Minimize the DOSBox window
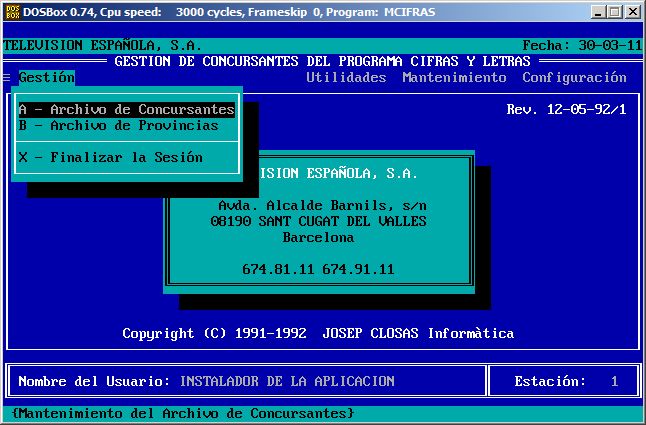The image size is (646, 425). tap(596, 12)
